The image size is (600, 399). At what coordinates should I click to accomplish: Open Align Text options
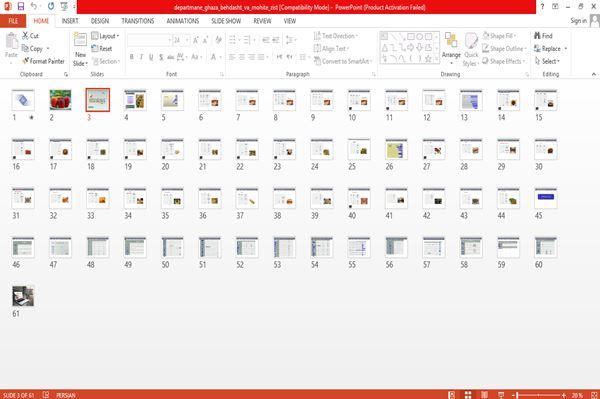tap(331, 49)
